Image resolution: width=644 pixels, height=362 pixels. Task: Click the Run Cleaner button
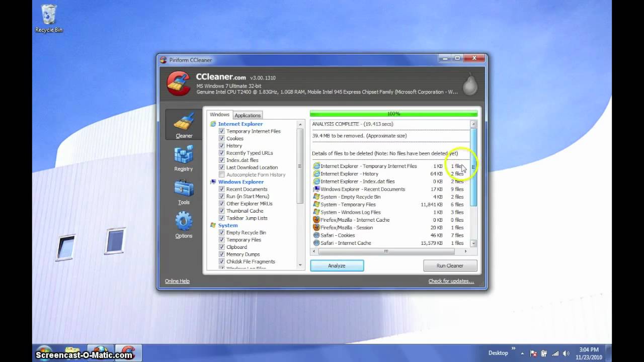point(450,265)
